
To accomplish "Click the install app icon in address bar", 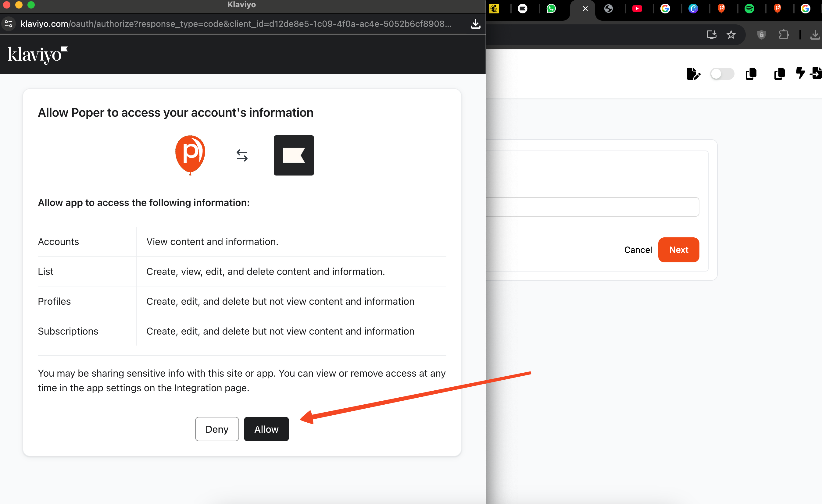I will (x=711, y=35).
